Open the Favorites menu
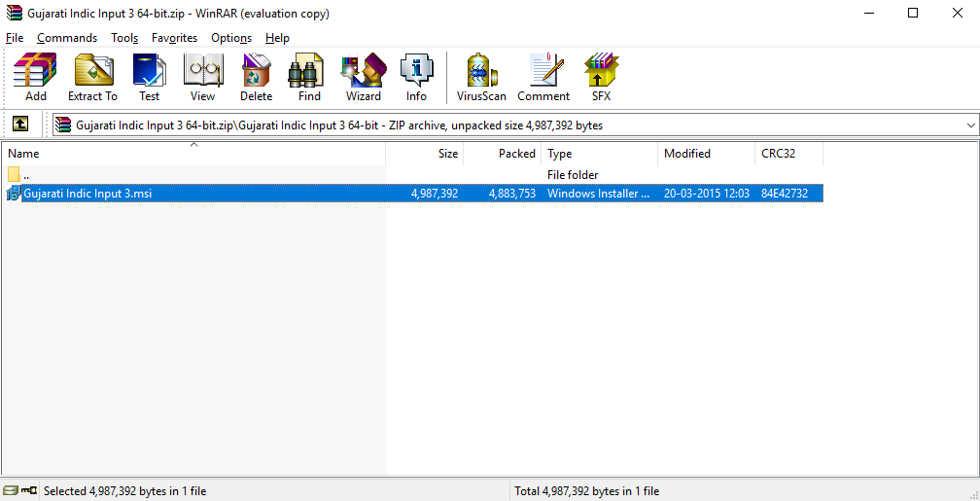 click(174, 38)
